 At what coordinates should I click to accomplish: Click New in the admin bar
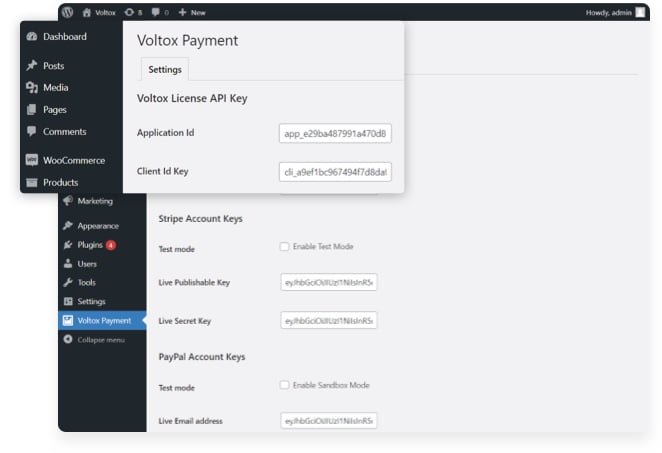(198, 13)
